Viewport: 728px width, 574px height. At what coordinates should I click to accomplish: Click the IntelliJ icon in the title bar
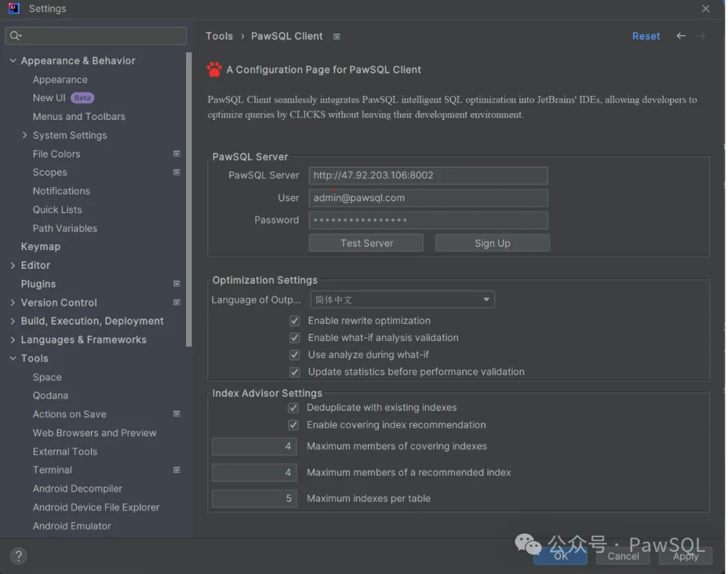tap(14, 8)
